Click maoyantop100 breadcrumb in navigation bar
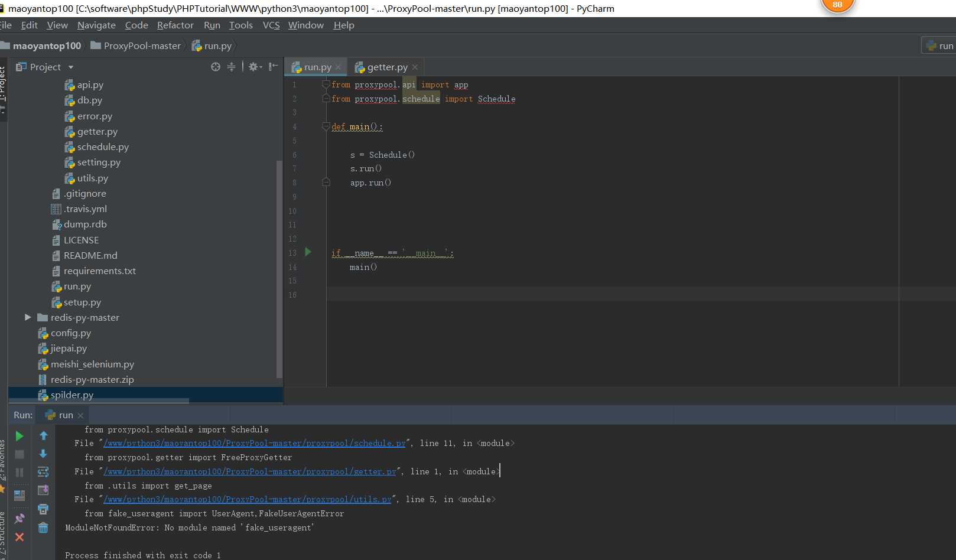Viewport: 956px width, 560px height. tap(41, 45)
